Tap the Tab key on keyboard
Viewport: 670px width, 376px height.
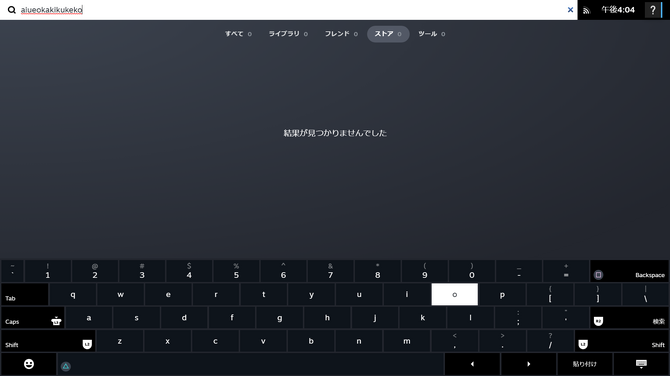(x=25, y=294)
